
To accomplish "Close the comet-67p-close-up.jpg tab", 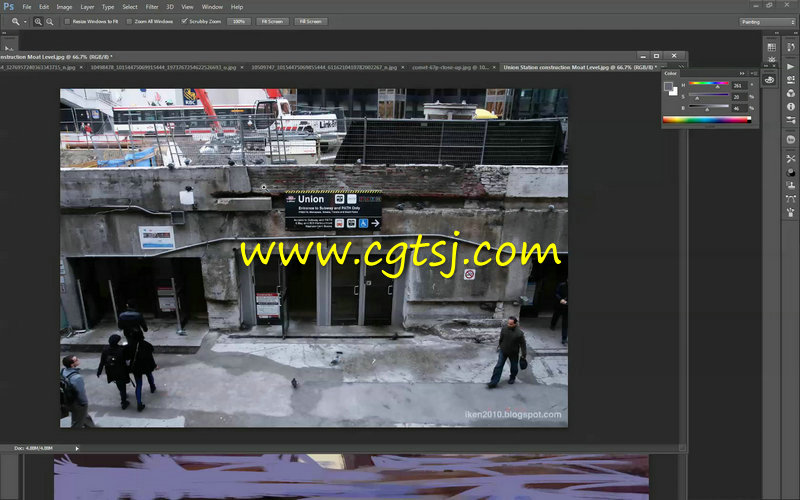I will click(494, 67).
